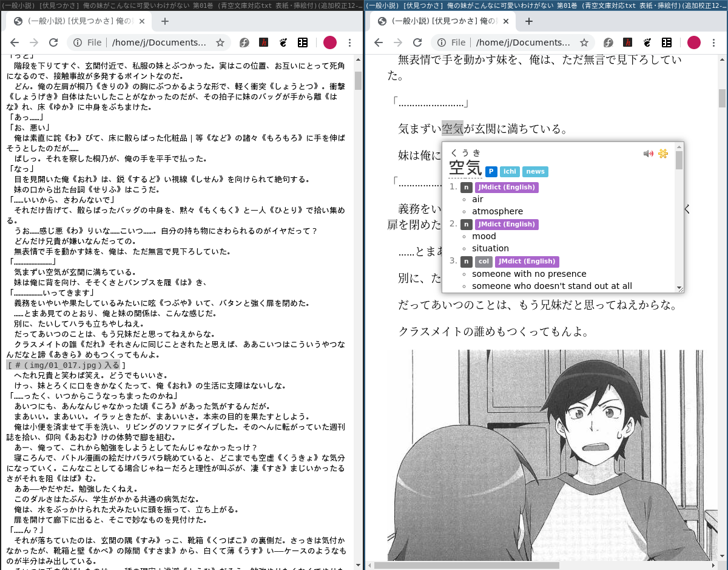Viewport: 728px width, 570px height.
Task: Click the blue P tag in popup
Action: click(x=491, y=172)
